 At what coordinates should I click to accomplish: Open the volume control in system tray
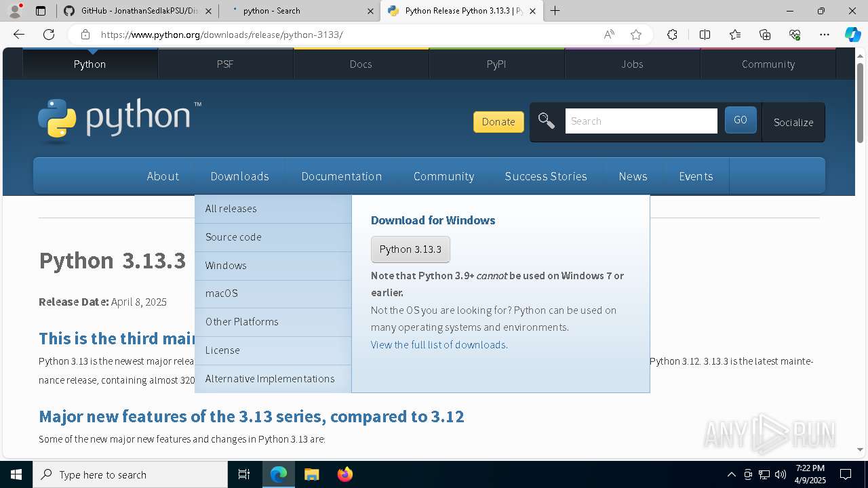(781, 474)
